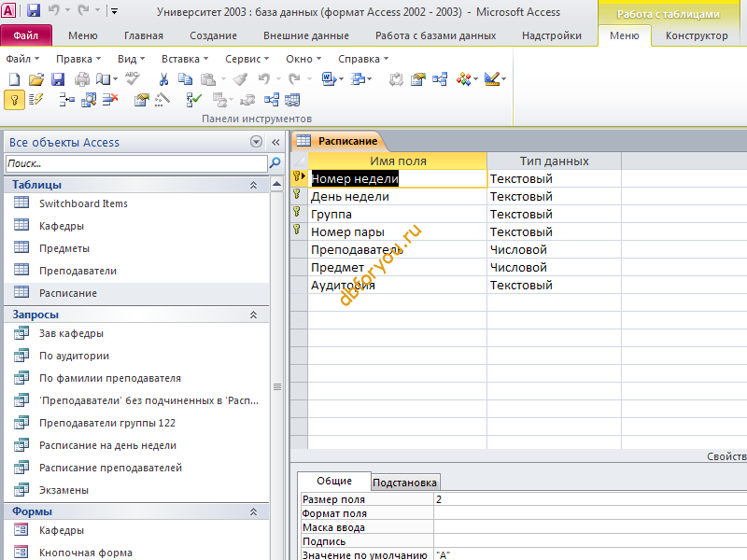Click the Open folder toolbar icon
Screen dimensions: 747x560
pos(35,79)
